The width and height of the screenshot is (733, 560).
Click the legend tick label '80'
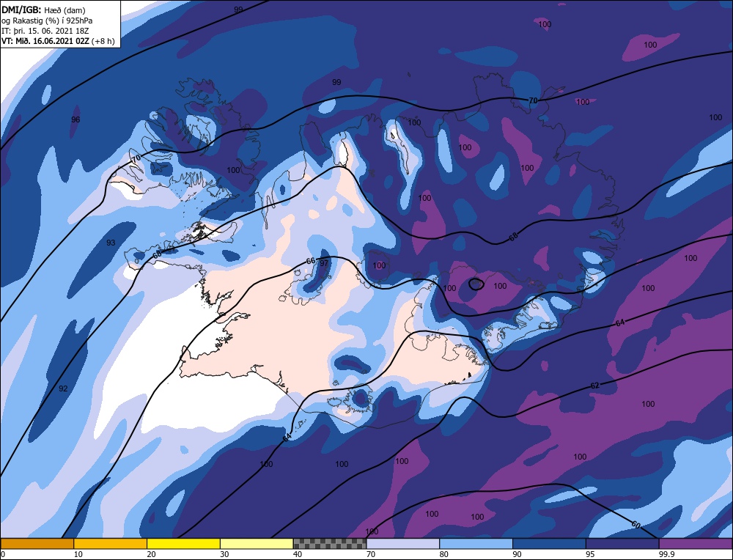tap(444, 554)
